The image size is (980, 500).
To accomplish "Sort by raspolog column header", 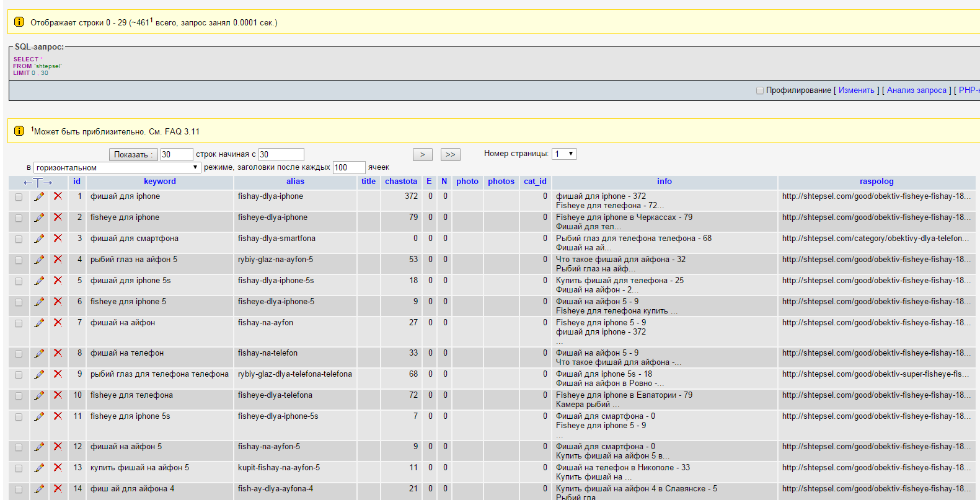I will pos(876,182).
